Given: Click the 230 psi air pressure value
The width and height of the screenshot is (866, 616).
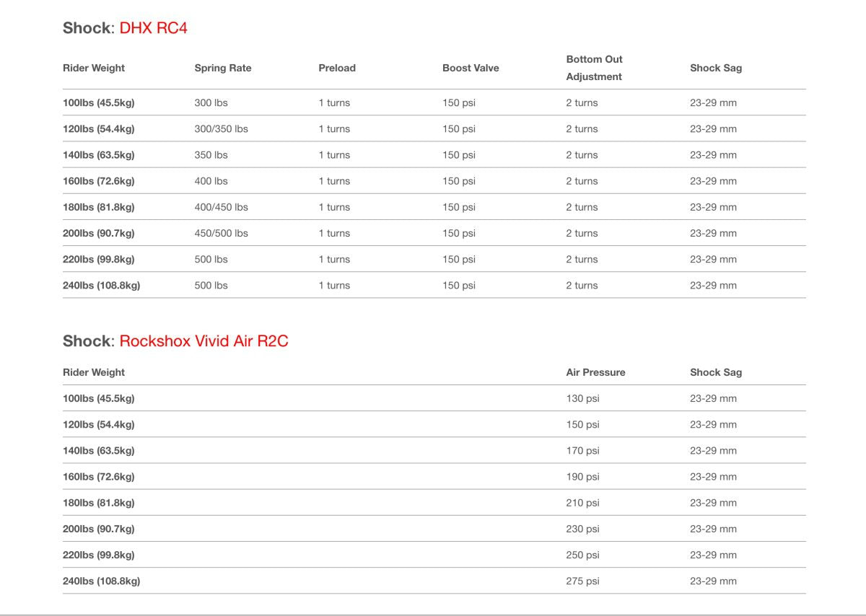Looking at the screenshot, I should click(582, 529).
